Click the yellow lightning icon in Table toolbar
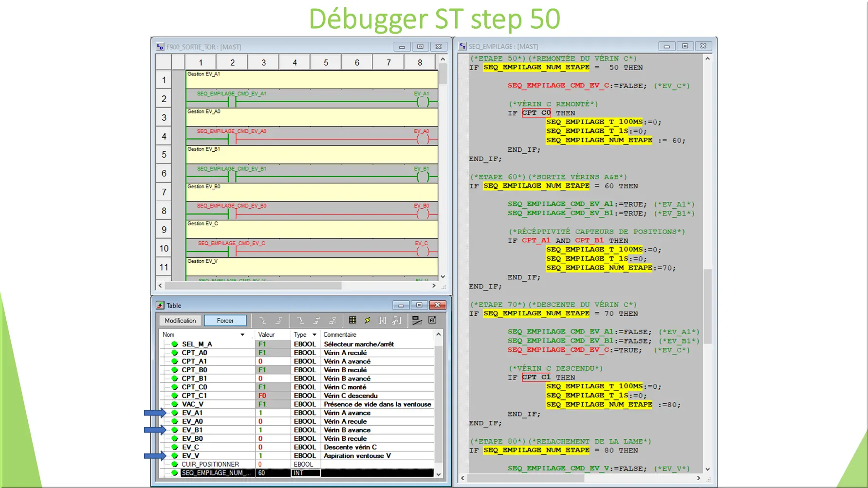 click(x=368, y=320)
